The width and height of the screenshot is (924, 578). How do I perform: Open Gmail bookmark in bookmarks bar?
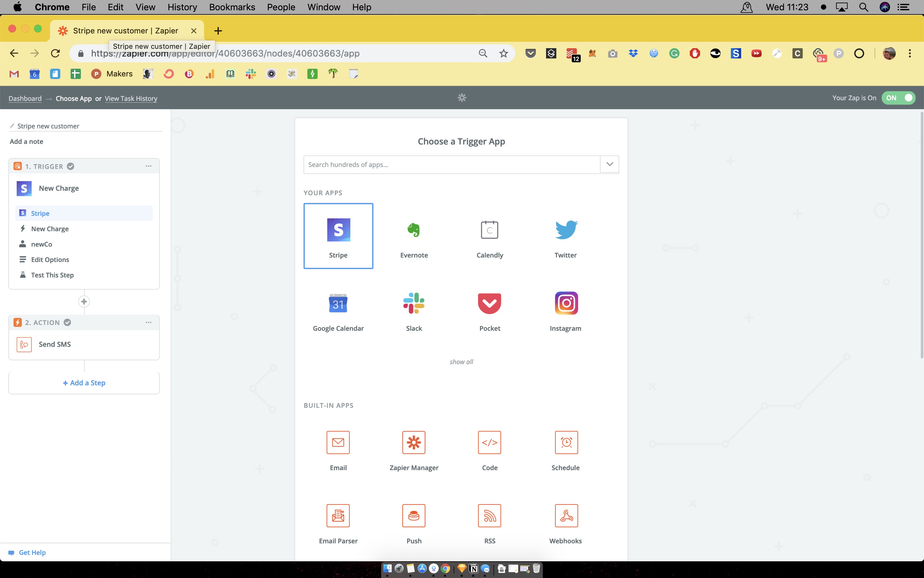click(x=14, y=74)
